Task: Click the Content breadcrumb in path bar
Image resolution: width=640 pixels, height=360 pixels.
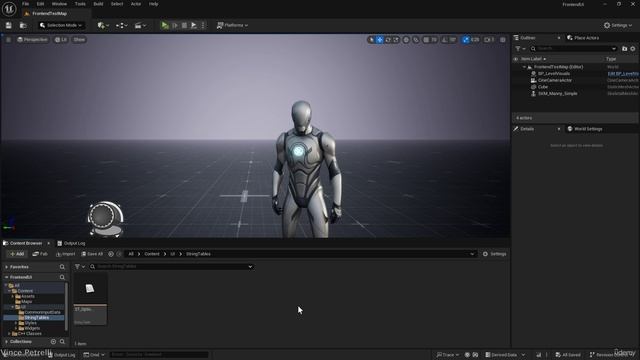Action: coord(152,254)
